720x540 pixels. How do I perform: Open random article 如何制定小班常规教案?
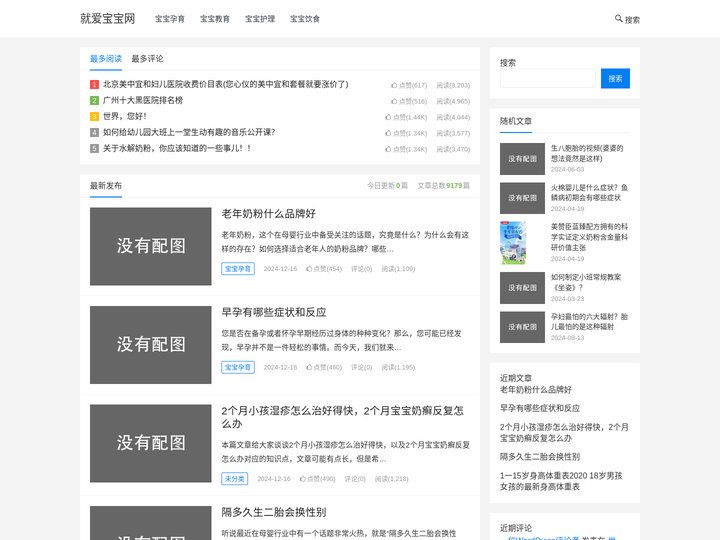586,282
